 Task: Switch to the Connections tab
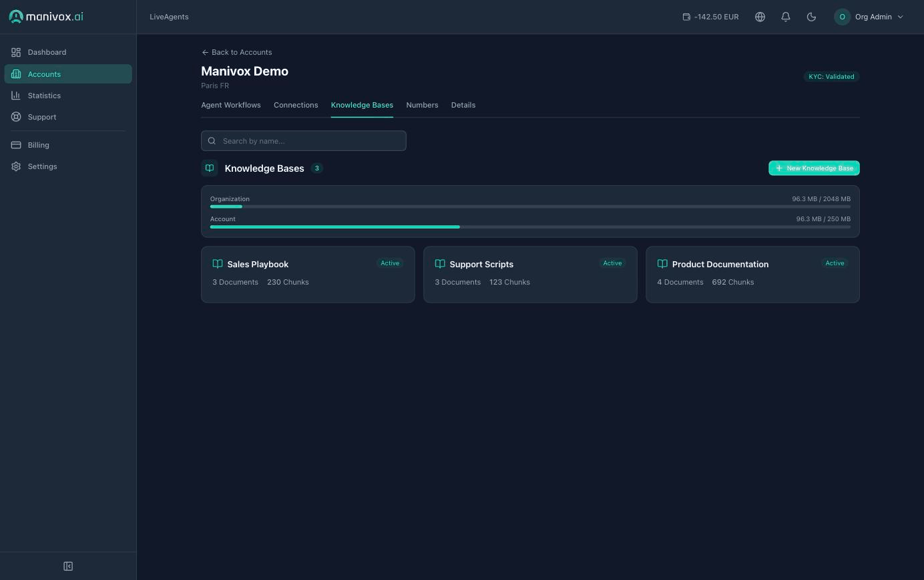point(296,105)
